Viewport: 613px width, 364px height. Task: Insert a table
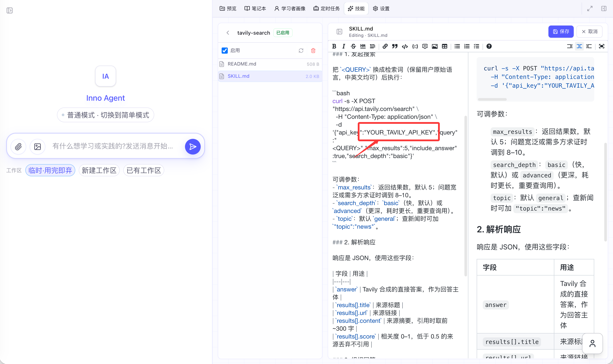pyautogui.click(x=444, y=46)
